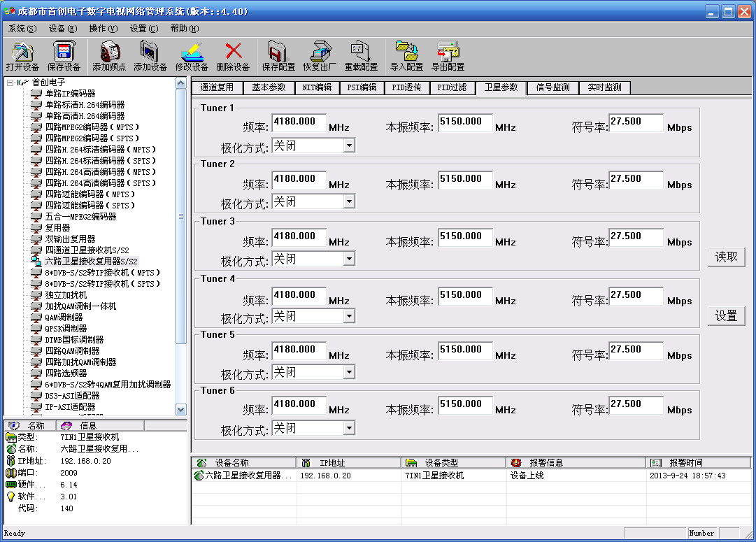Open the 帮助(H) menu
Screen dimensions: 756x542
click(184, 29)
